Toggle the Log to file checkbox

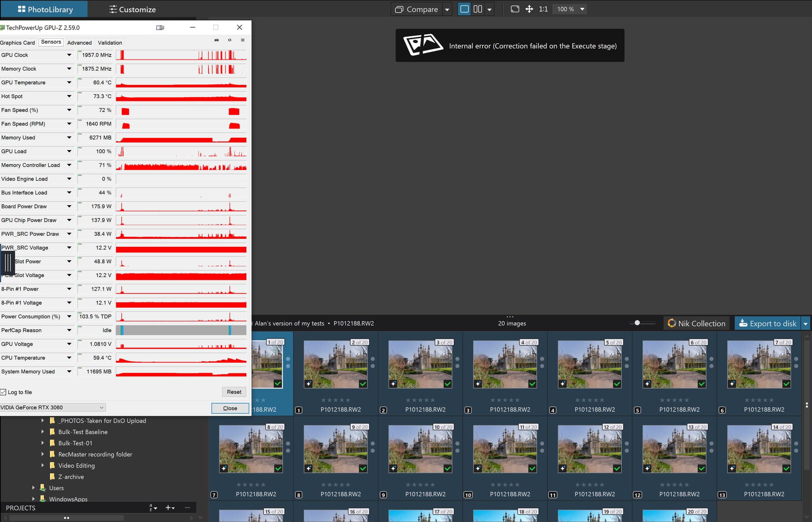click(3, 392)
